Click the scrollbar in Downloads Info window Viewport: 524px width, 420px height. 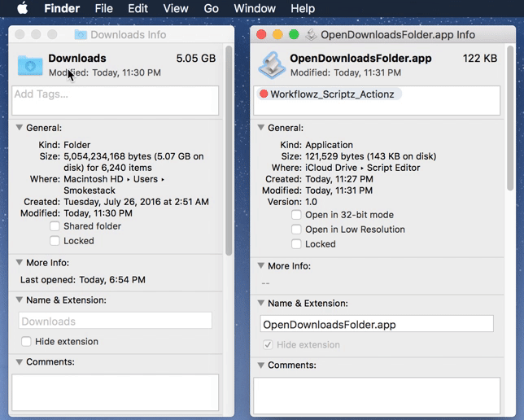(229, 151)
